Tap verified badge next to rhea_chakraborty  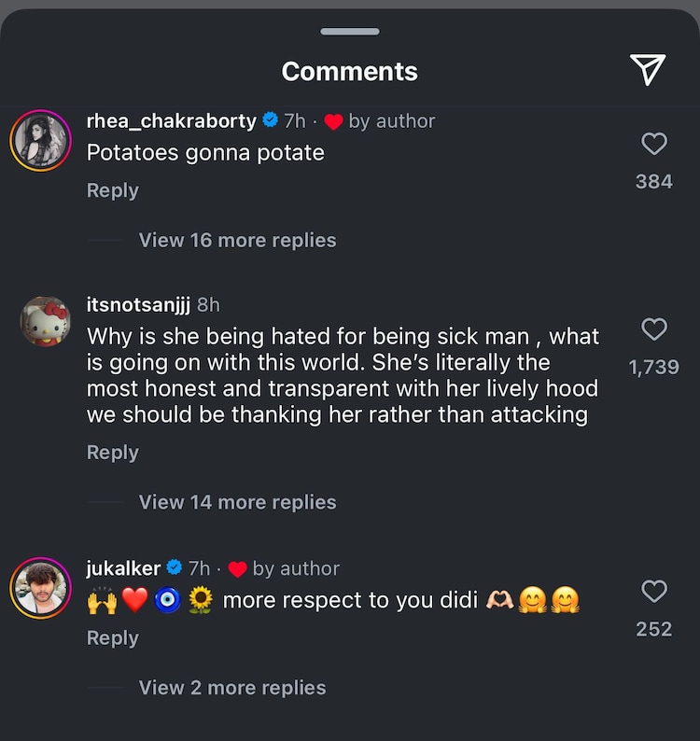click(270, 120)
